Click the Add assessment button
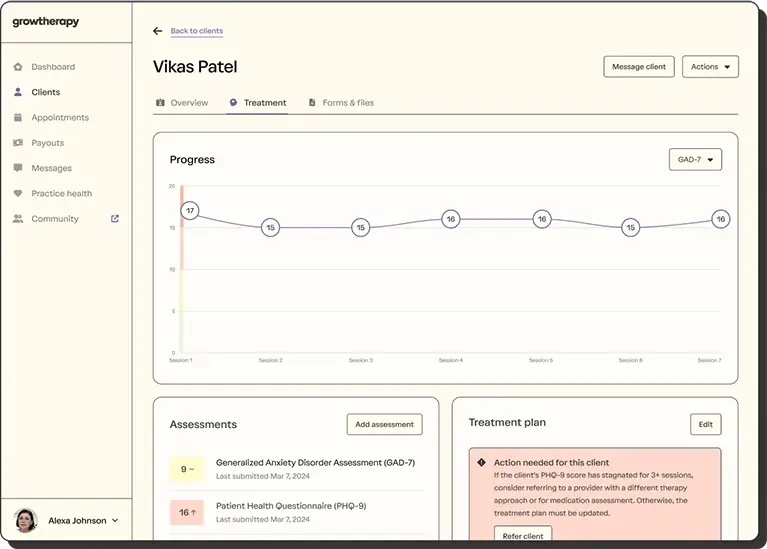Image resolution: width=767 pixels, height=549 pixels. [384, 425]
